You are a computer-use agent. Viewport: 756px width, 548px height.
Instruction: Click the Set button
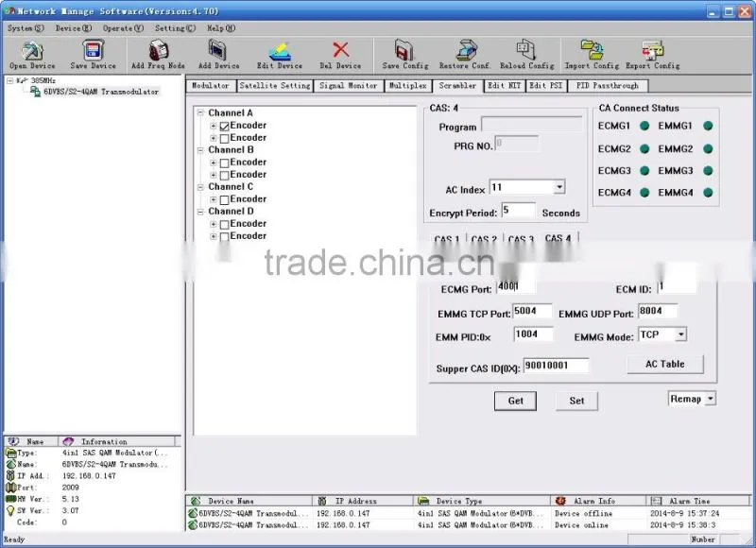click(576, 401)
